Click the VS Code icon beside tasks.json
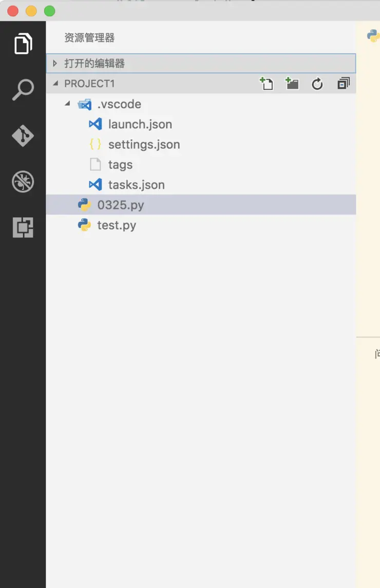 pos(96,185)
